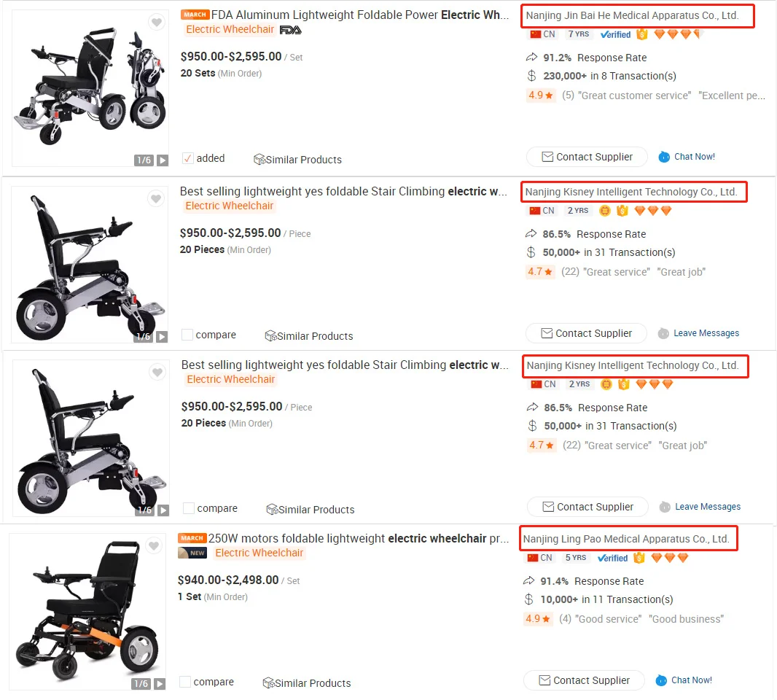Click the Verified badge of Jin Bai He
This screenshot has width=777, height=700.
coord(615,34)
